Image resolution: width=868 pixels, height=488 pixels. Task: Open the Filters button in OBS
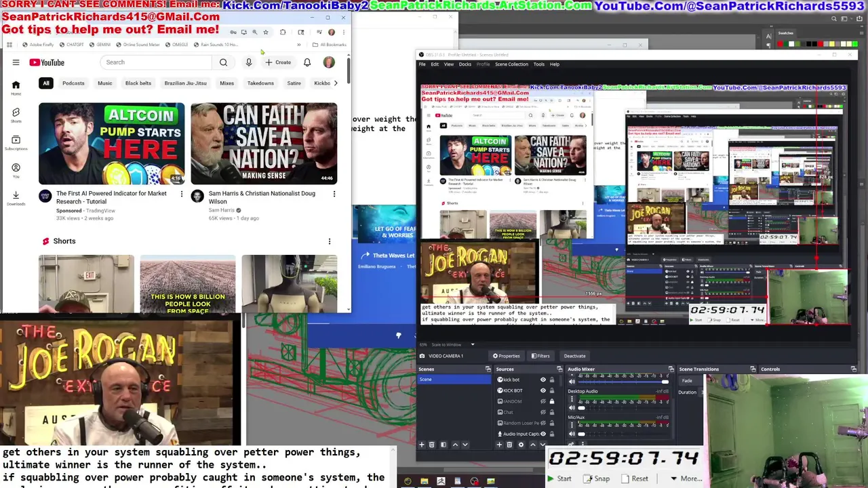point(540,356)
